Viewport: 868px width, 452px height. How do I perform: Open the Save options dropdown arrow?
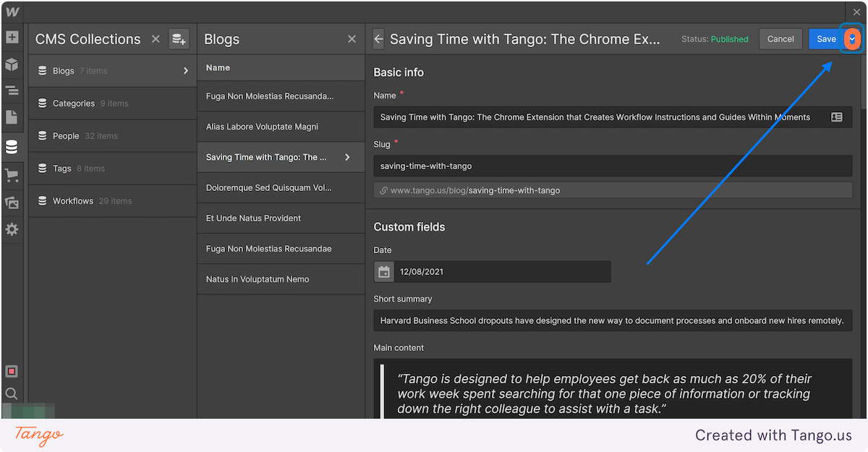tap(852, 39)
